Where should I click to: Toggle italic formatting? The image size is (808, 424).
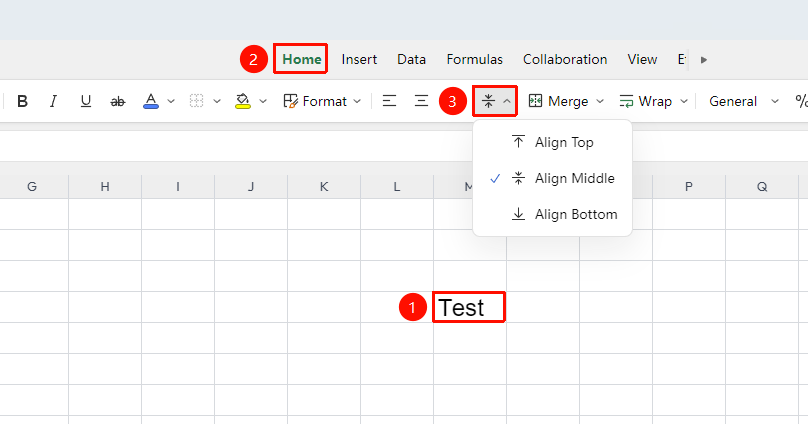[x=53, y=101]
